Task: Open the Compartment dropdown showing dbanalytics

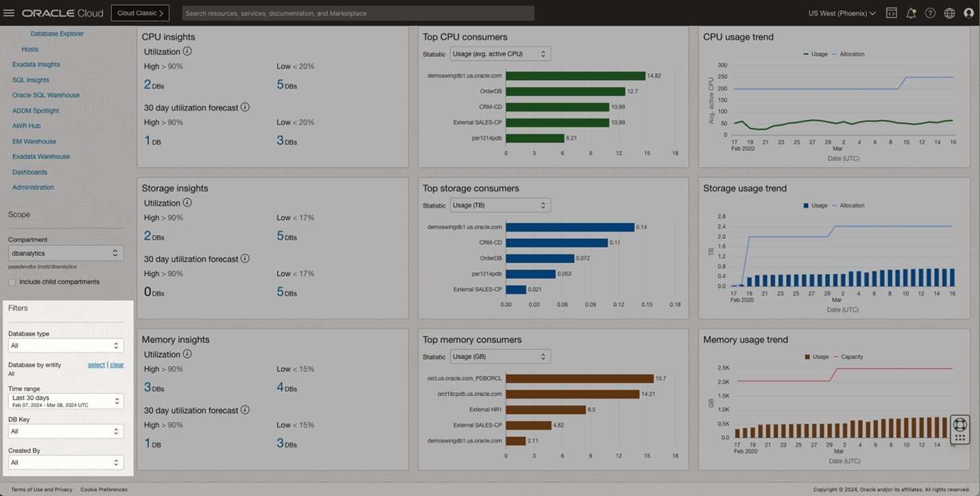Action: pyautogui.click(x=66, y=253)
